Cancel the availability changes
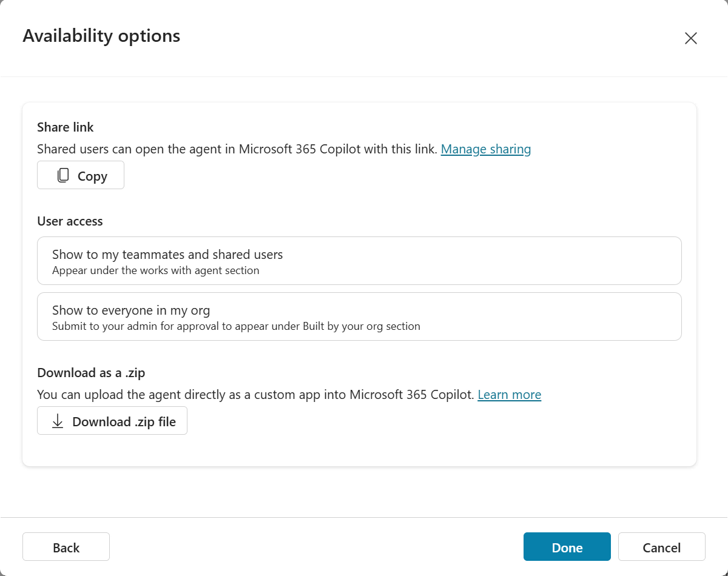The width and height of the screenshot is (728, 576). [x=661, y=546]
